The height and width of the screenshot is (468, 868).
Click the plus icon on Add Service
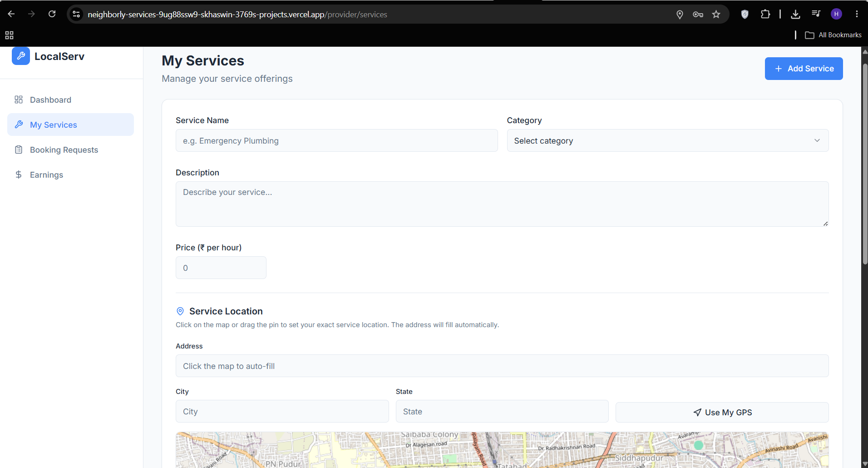[779, 69]
